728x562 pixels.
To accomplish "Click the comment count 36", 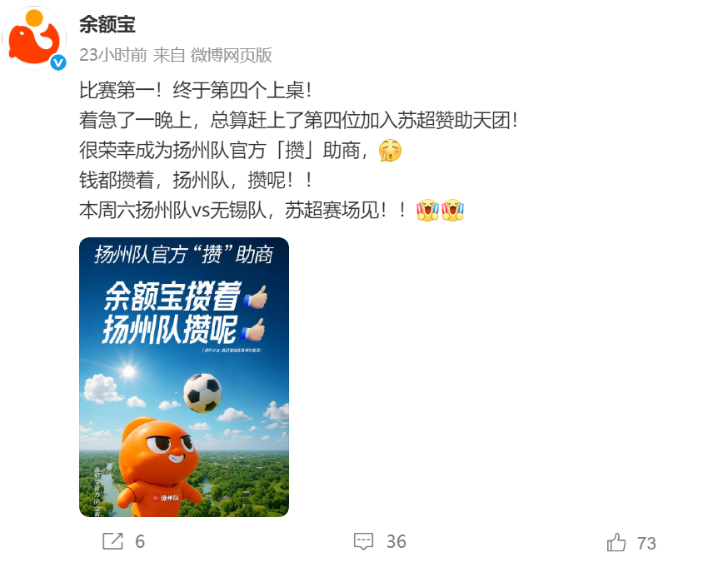I will tap(396, 541).
